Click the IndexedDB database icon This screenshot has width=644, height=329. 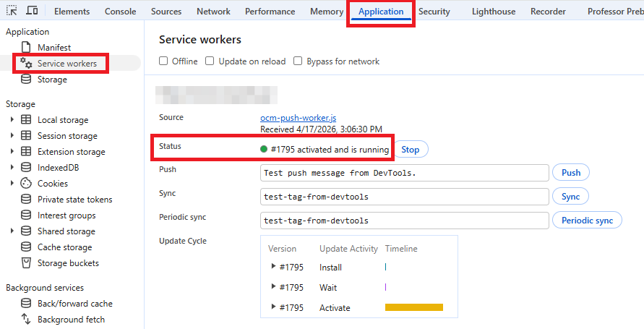(26, 168)
